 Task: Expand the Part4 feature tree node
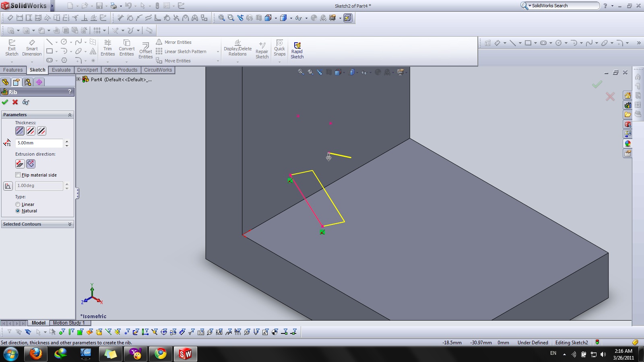pyautogui.click(x=79, y=79)
